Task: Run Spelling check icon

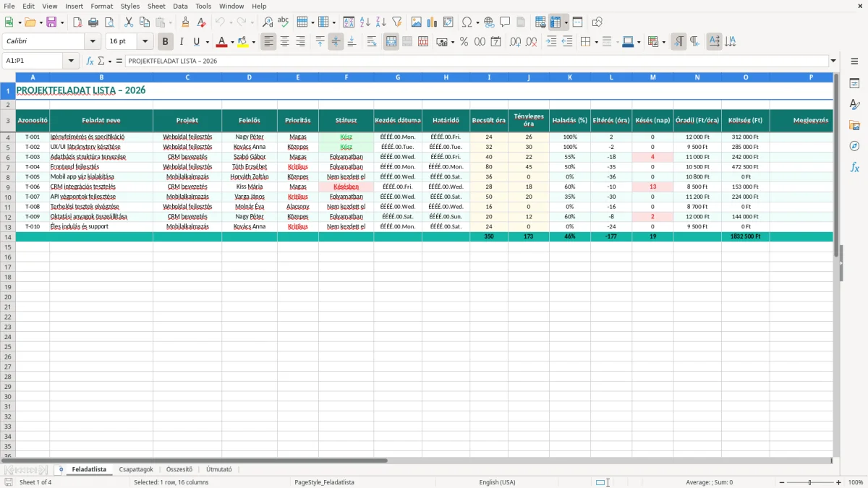Action: point(284,22)
